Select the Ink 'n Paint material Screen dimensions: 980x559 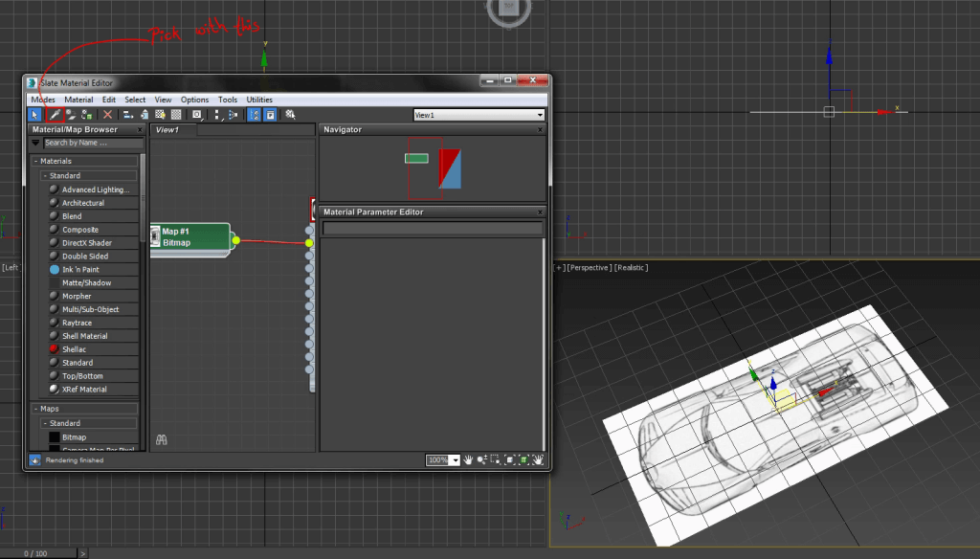tap(80, 270)
